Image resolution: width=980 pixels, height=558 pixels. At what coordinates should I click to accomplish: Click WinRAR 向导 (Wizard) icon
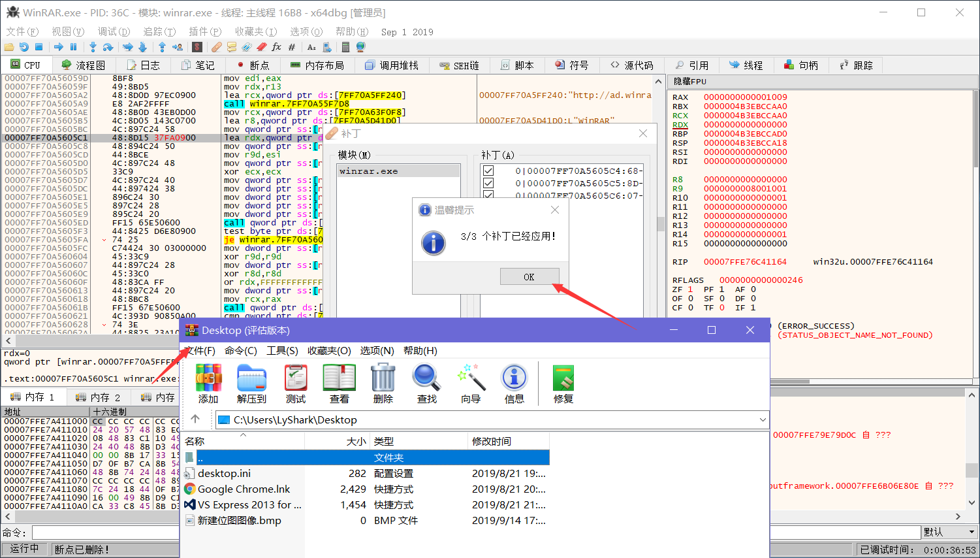471,384
